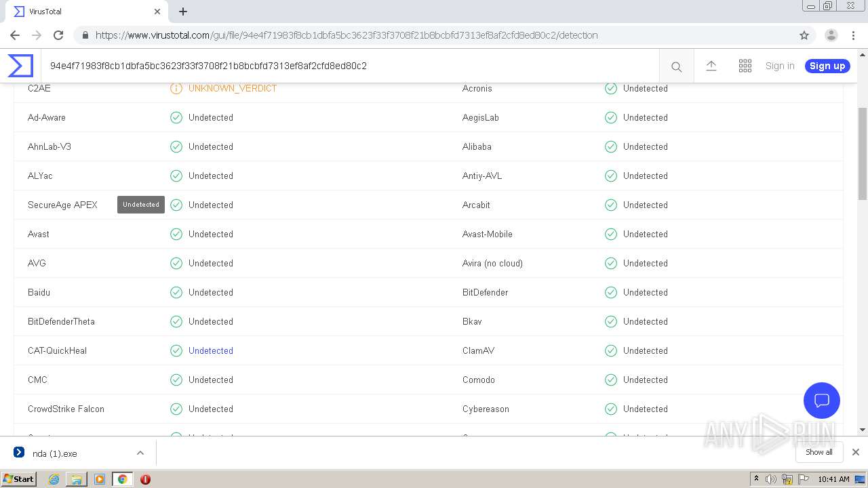Click the Arcabit engine name
The width and height of the screenshot is (868, 488).
[476, 205]
